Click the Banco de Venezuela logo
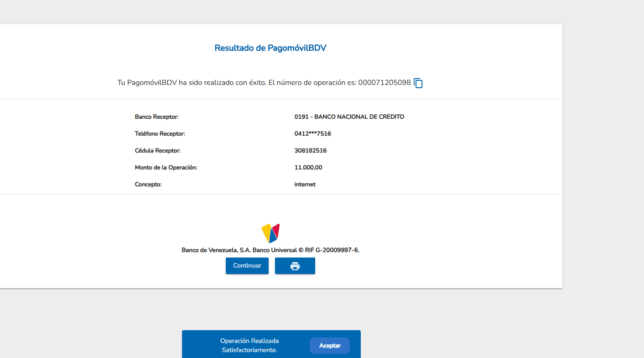This screenshot has width=644, height=358. pyautogui.click(x=270, y=233)
